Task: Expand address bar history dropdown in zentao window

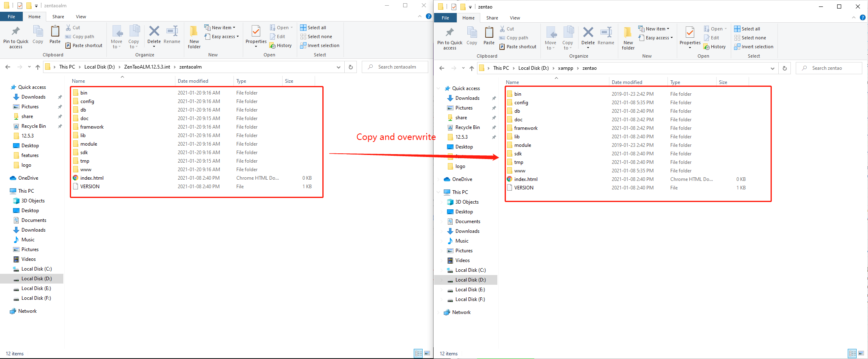Action: (x=772, y=68)
